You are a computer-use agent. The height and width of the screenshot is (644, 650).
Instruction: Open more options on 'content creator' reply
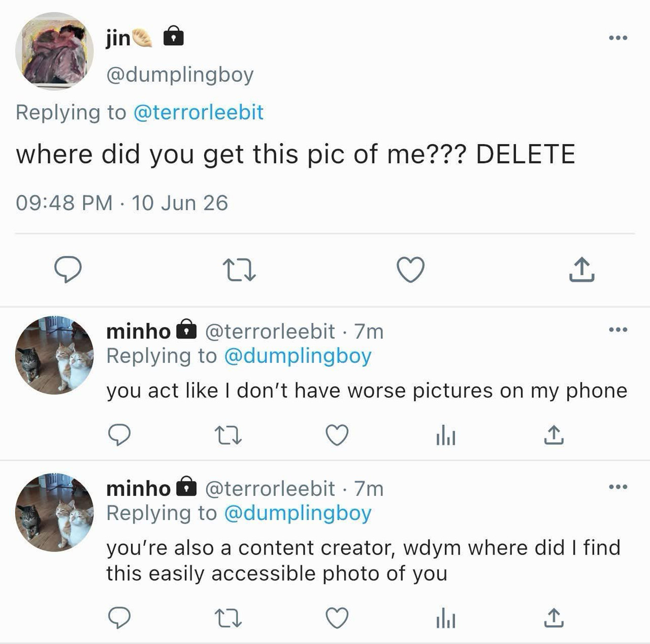click(x=618, y=487)
